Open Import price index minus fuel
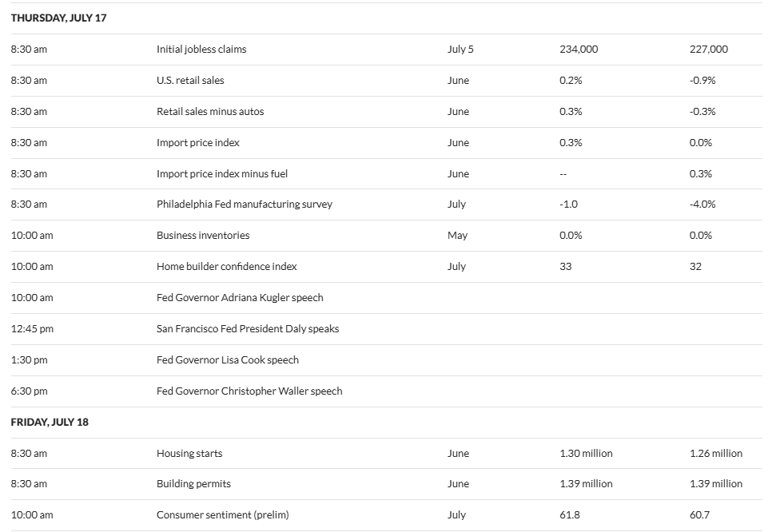768x532 pixels. click(x=222, y=174)
